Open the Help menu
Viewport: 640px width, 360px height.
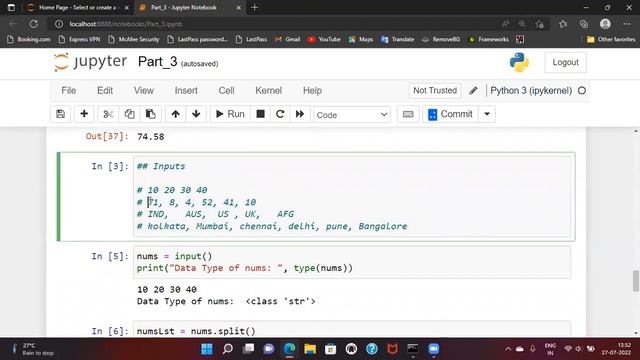(x=312, y=91)
